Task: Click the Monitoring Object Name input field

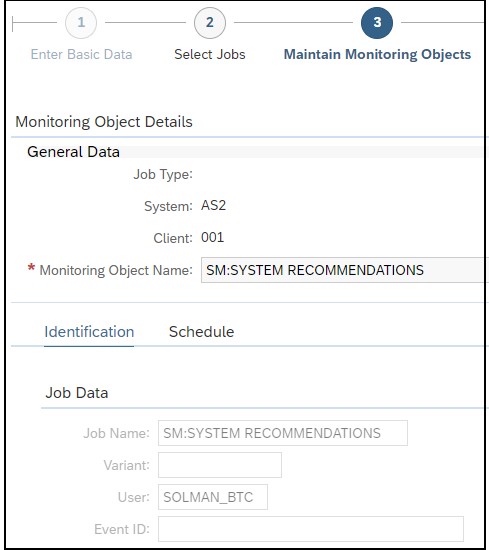Action: tap(344, 270)
